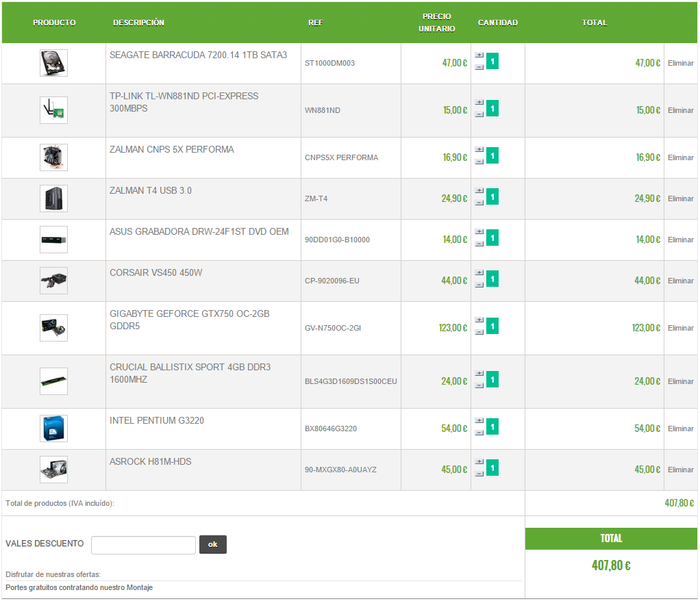Increase quantity of Intel Pentium G3220
The width and height of the screenshot is (700, 601).
click(479, 421)
